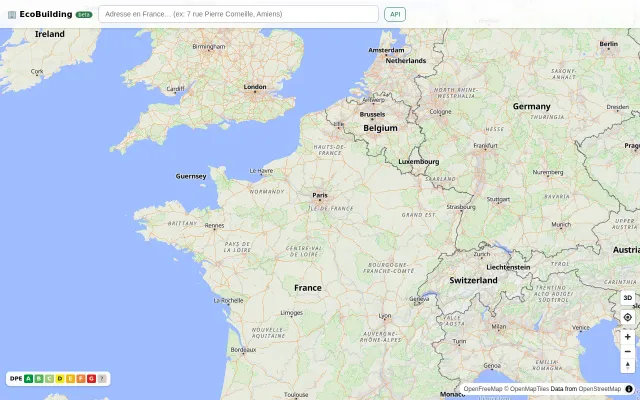Screen dimensions: 640x400
Task: Click the France country label
Action: pos(308,288)
